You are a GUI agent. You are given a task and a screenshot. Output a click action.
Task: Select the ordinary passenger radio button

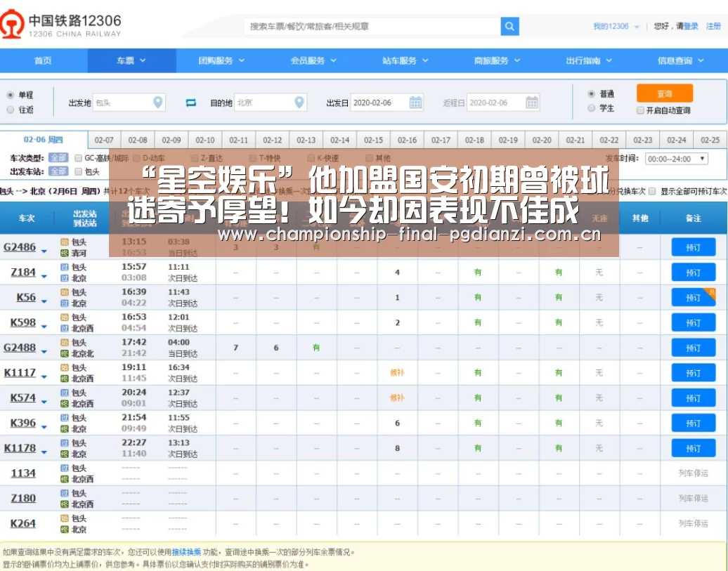[x=591, y=94]
